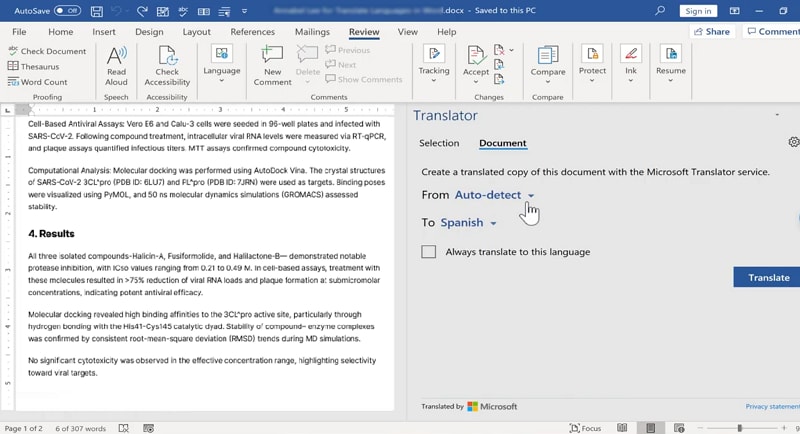Click the zoom slider handle
The height and width of the screenshot is (434, 800).
(x=739, y=428)
